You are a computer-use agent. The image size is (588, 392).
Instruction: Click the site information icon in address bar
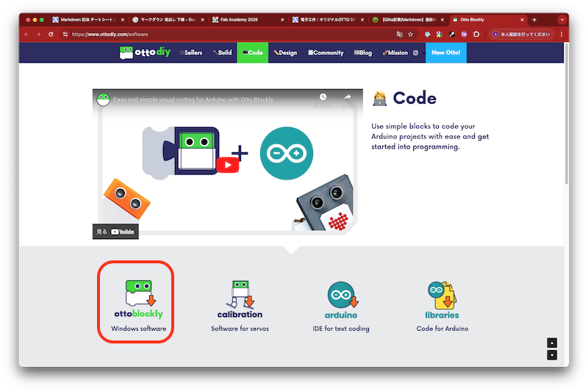pos(65,34)
